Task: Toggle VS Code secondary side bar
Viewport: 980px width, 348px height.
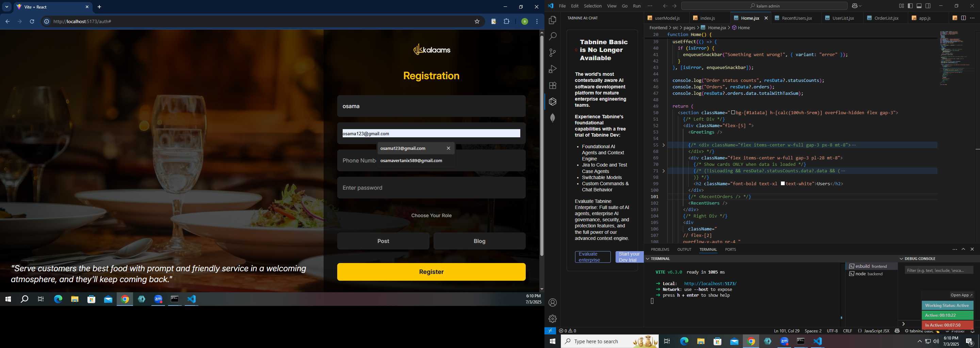Action: [x=928, y=6]
